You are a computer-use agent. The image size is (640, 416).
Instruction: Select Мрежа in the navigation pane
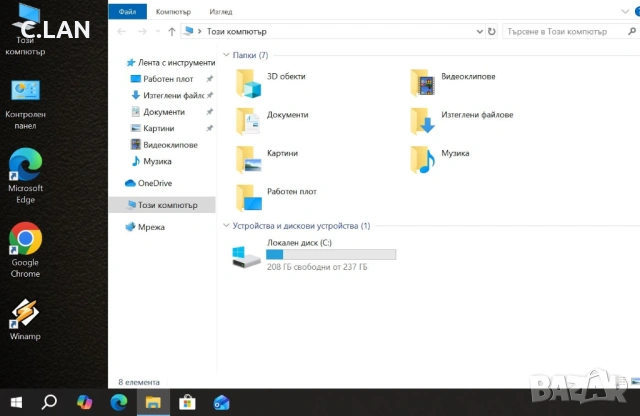[x=145, y=227]
